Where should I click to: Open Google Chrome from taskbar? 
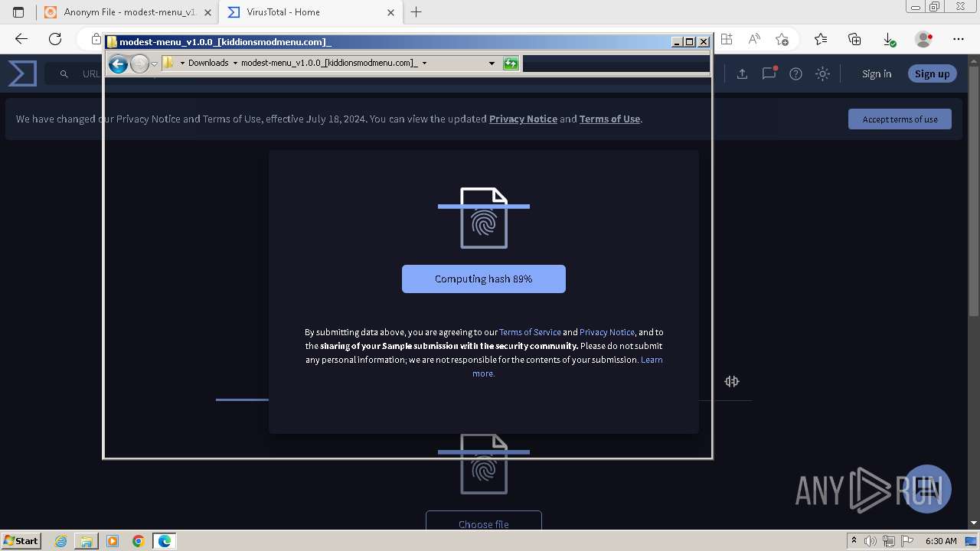point(139,541)
